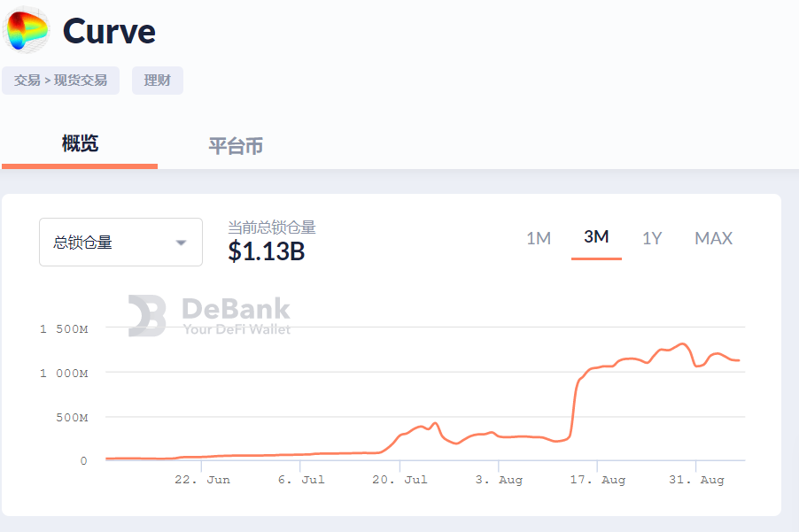This screenshot has height=532, width=799.
Task: Click the 3. Aug x-axis label
Action: pyautogui.click(x=499, y=480)
